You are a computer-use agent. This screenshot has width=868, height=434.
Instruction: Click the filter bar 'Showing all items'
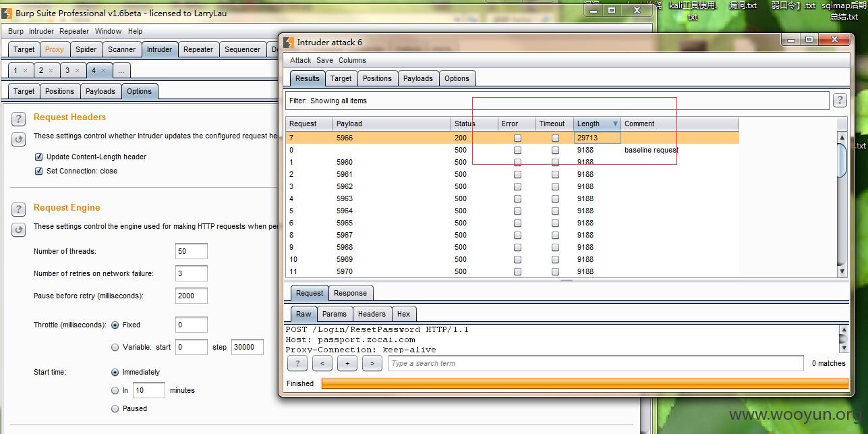pos(557,101)
